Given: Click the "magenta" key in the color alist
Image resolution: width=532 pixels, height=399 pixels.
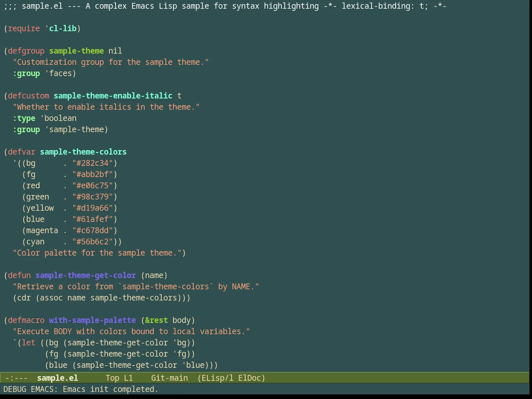Looking at the screenshot, I should [42, 230].
